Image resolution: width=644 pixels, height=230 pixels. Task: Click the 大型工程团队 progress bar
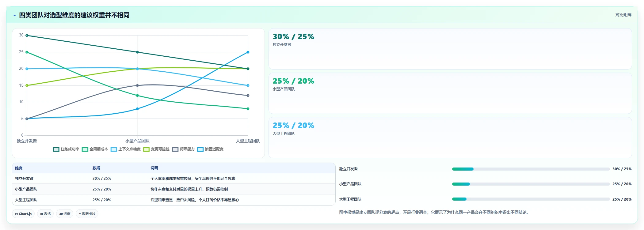tap(531, 199)
